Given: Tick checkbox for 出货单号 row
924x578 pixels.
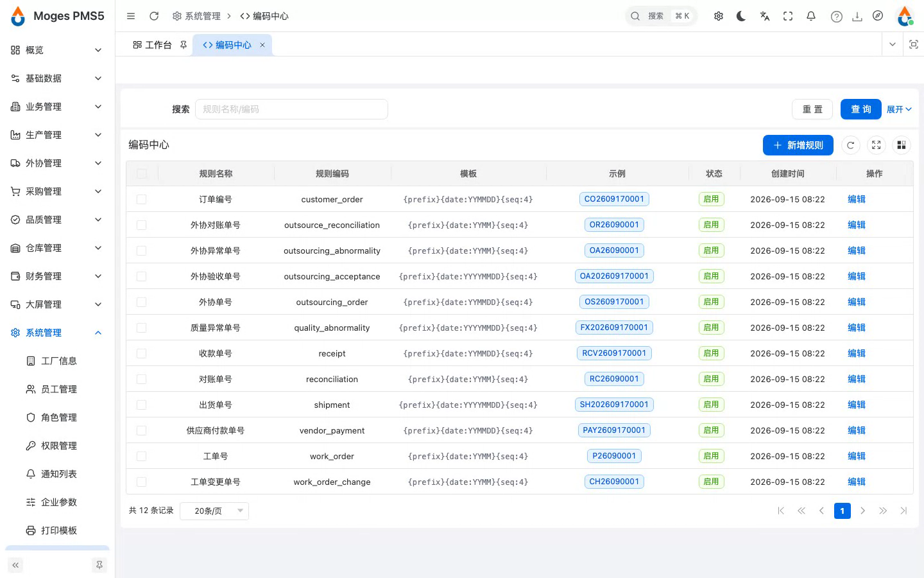Looking at the screenshot, I should coord(142,405).
